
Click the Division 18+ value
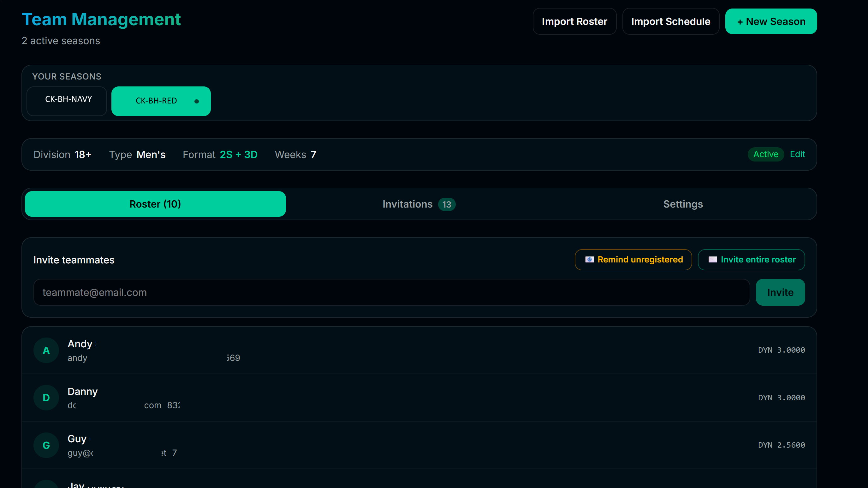point(83,154)
